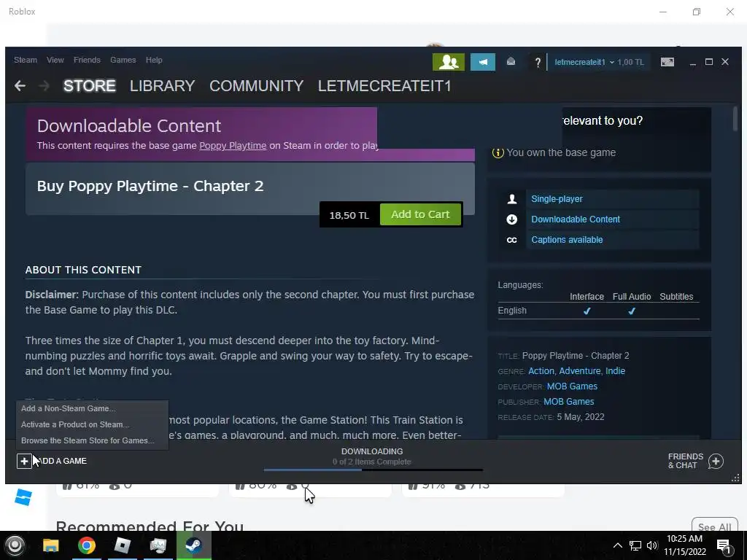This screenshot has width=747, height=560.
Task: Open the Indie genre link
Action: point(615,371)
